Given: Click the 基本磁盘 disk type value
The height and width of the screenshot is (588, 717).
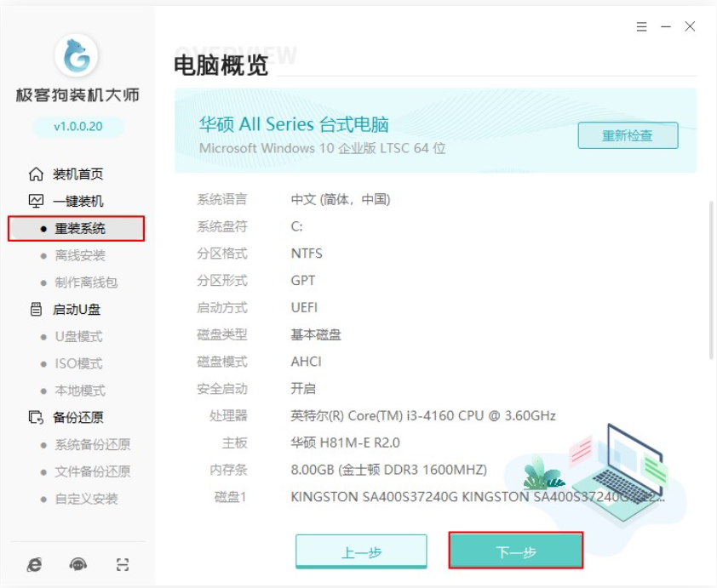Looking at the screenshot, I should click(316, 335).
